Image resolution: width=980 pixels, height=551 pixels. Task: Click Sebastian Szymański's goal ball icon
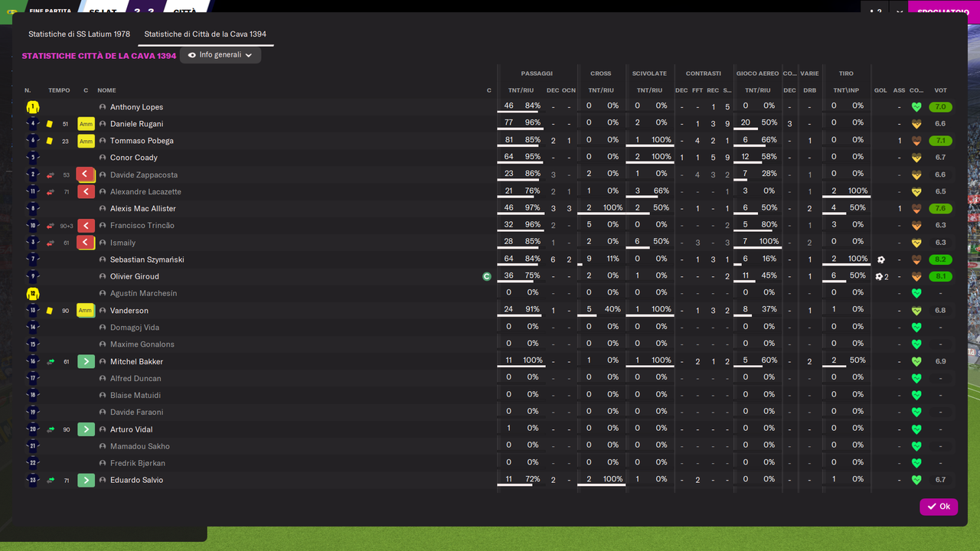coord(881,259)
